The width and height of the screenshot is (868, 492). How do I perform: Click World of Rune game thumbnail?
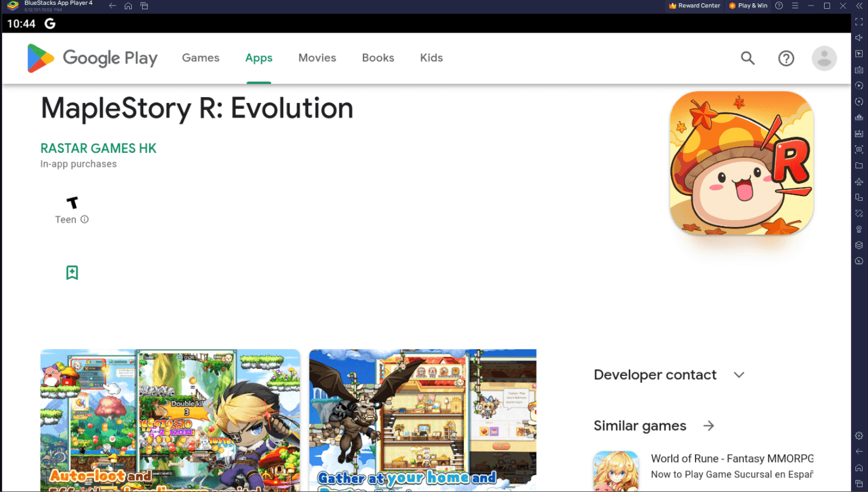[x=616, y=471]
